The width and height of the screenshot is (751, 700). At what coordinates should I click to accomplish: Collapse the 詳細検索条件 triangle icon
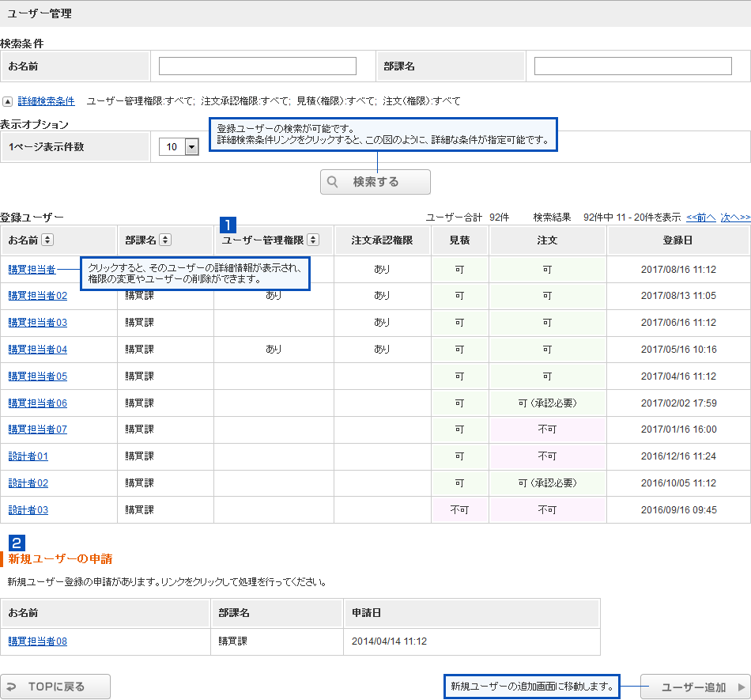click(7, 101)
